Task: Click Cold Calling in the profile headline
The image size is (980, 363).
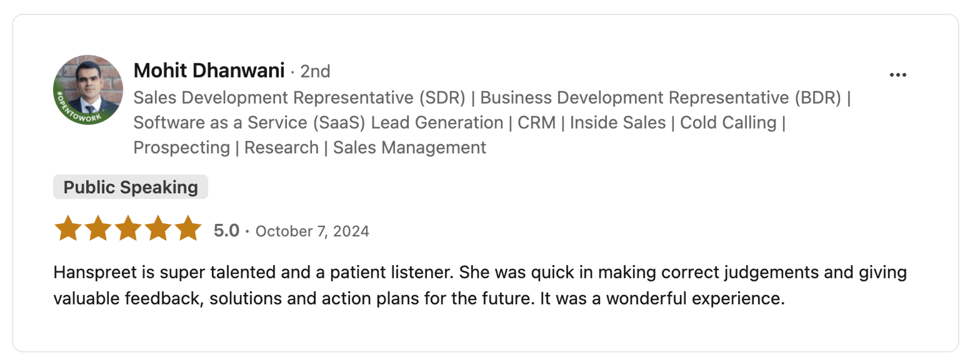Action: point(728,122)
